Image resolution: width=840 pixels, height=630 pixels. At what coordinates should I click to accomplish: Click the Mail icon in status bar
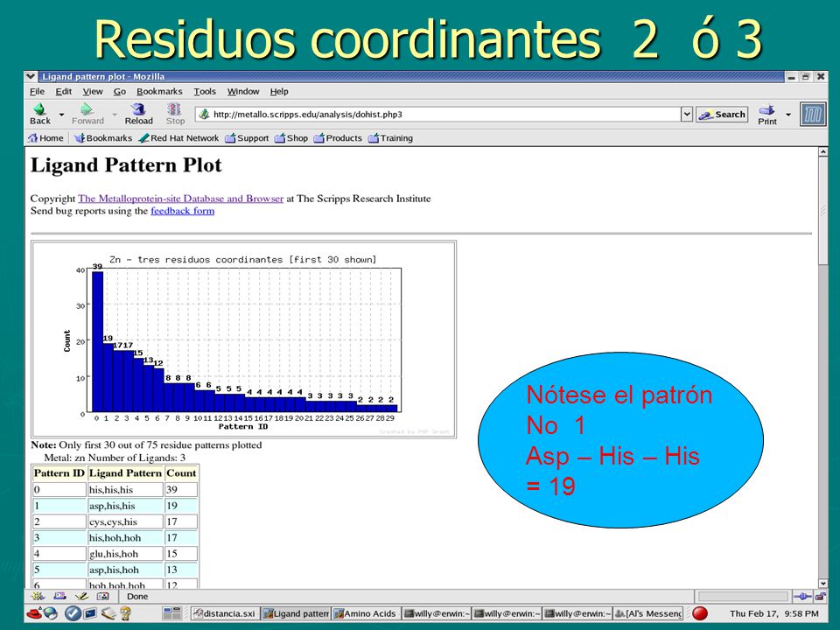click(x=60, y=596)
